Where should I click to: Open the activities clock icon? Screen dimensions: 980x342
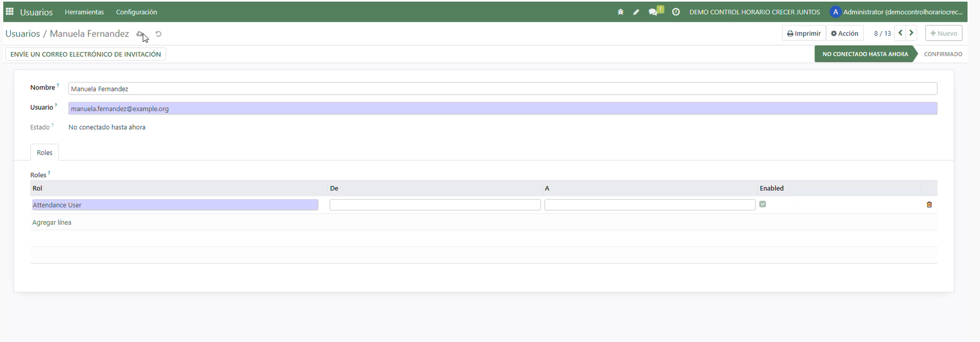676,12
